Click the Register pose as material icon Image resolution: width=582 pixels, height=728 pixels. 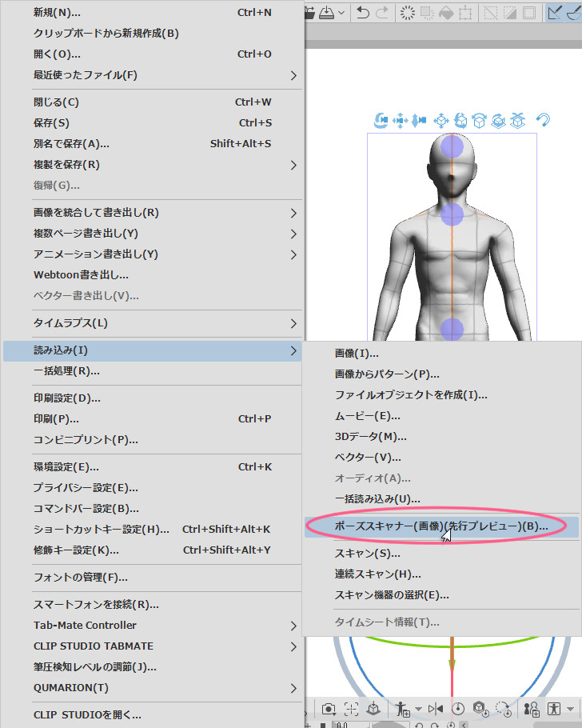click(403, 709)
